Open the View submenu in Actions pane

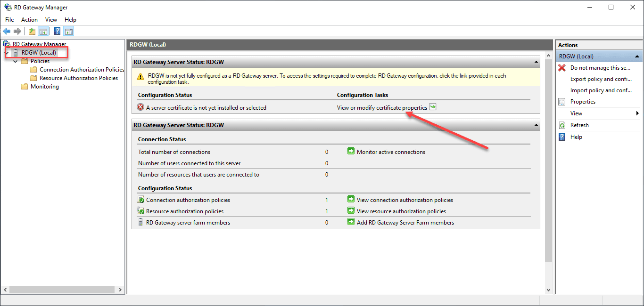(x=576, y=113)
